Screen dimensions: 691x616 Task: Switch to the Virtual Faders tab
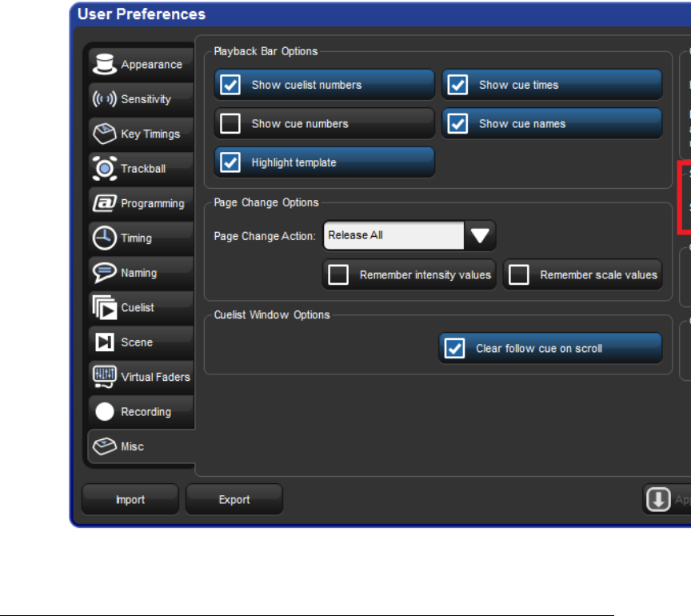pos(141,377)
